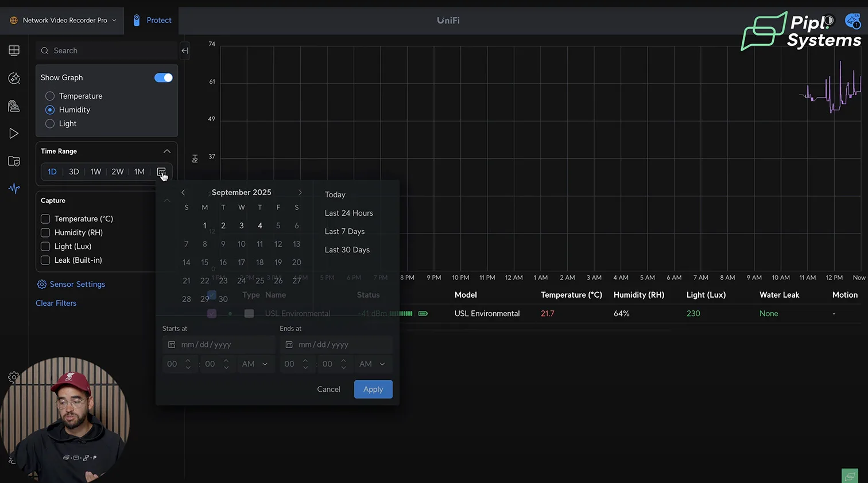Open the sensors waveform sidebar icon
Screen dimensions: 868x483
click(14, 188)
